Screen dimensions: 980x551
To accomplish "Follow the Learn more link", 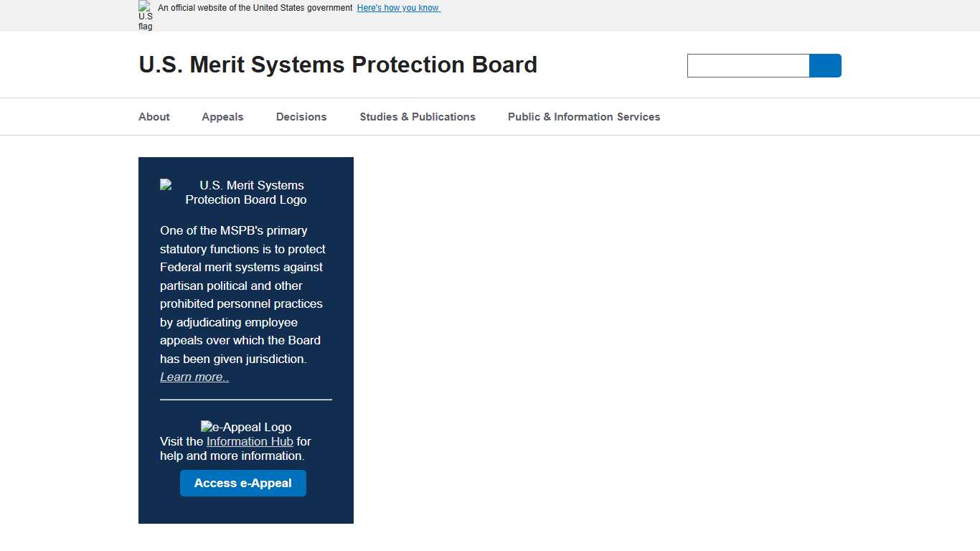I will 194,377.
